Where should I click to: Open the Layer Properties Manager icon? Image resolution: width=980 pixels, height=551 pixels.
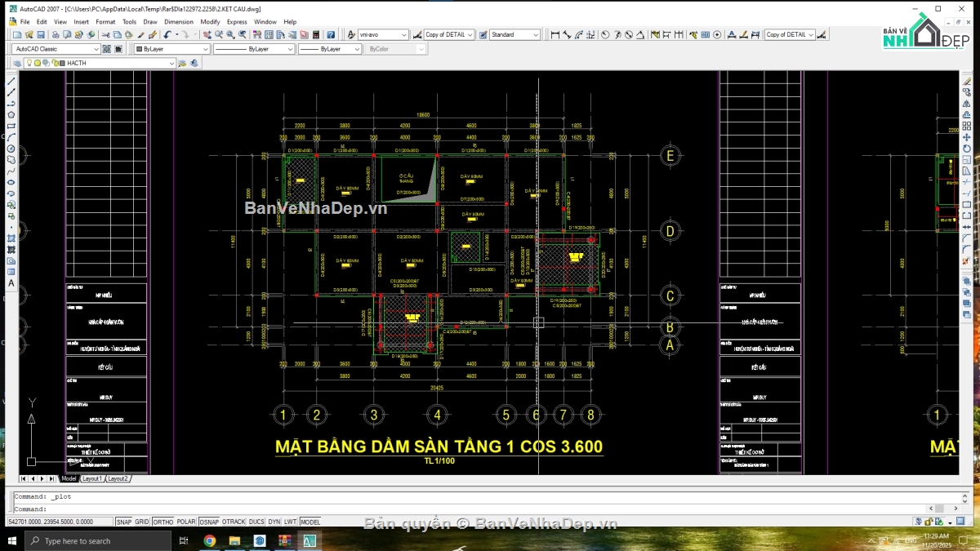17,63
